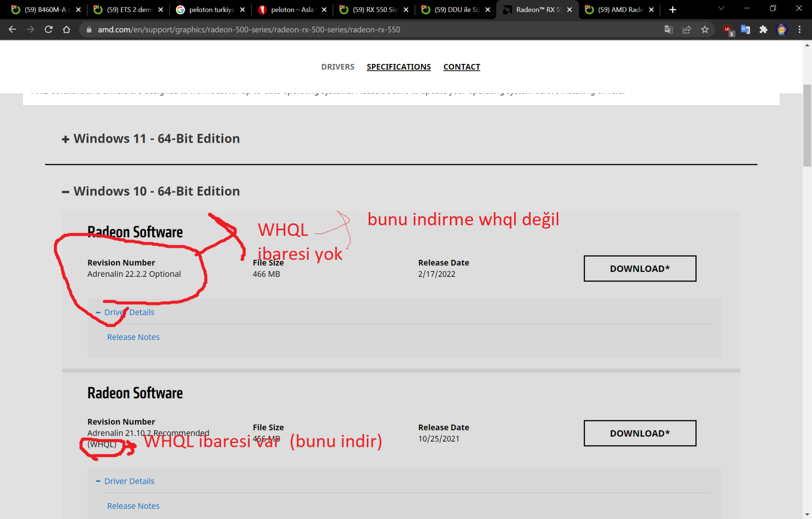Reload the AMD support page
Screen dimensions: 812x519
(48, 29)
